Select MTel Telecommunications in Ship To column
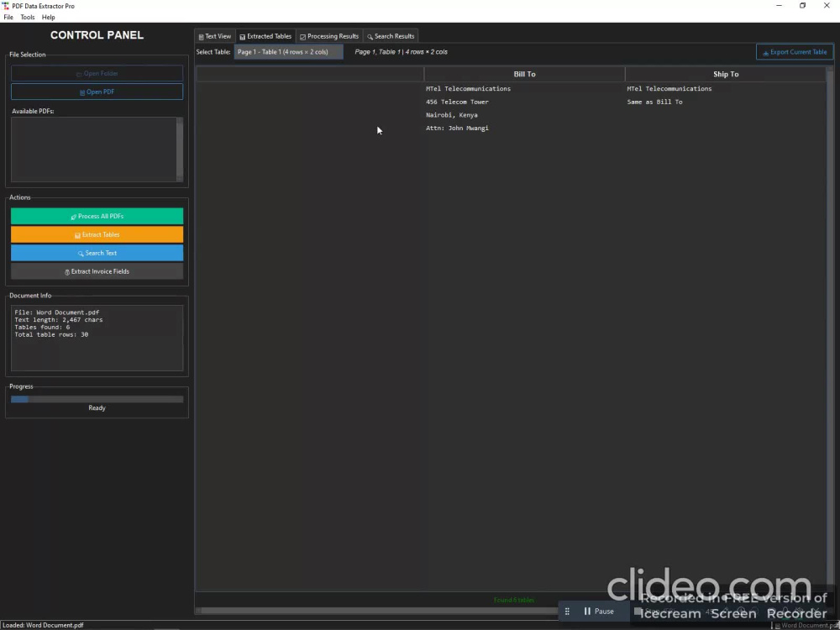Viewport: 840px width, 630px height. pyautogui.click(x=669, y=88)
